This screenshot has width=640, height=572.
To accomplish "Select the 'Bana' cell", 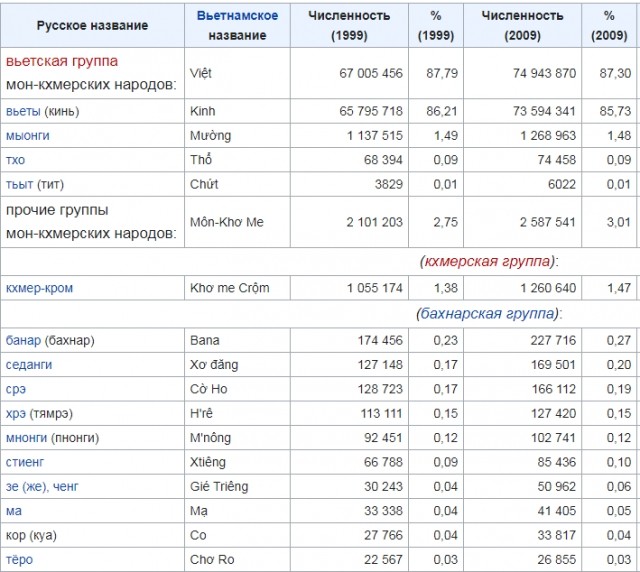I will point(237,340).
